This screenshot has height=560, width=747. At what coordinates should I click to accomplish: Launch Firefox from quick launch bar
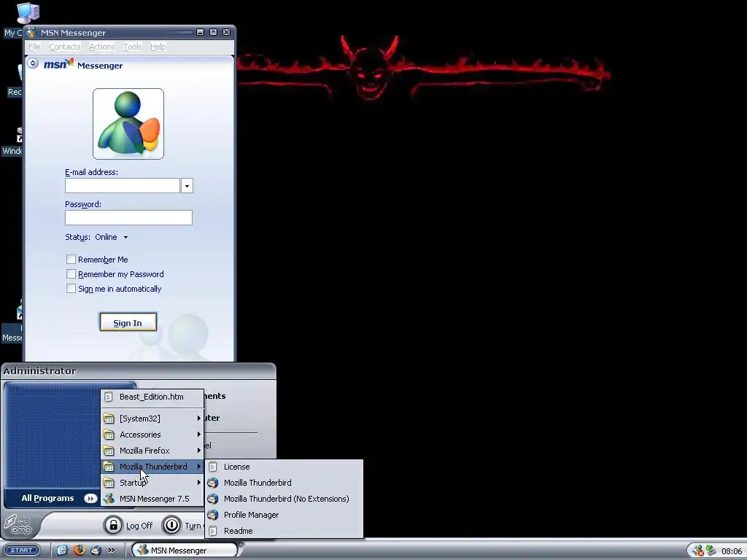79,550
